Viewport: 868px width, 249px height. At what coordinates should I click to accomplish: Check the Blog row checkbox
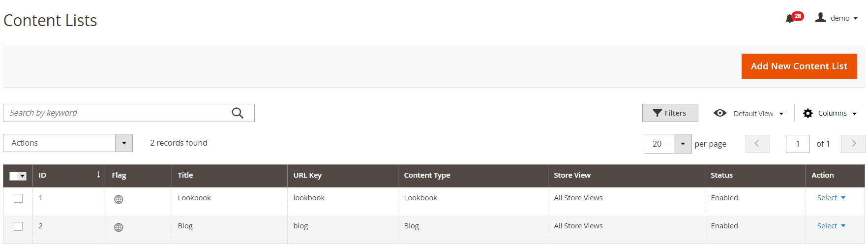18,226
